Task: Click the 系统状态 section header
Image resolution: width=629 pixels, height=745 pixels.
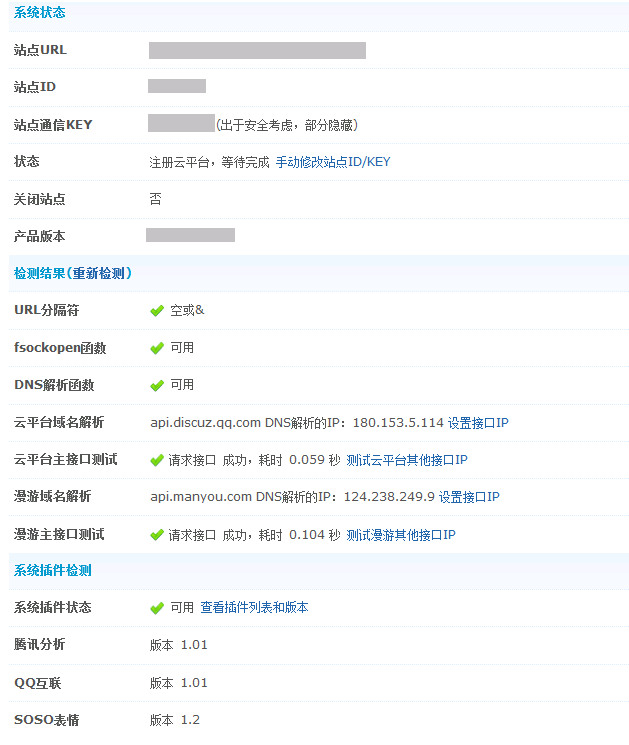Action: click(x=39, y=12)
